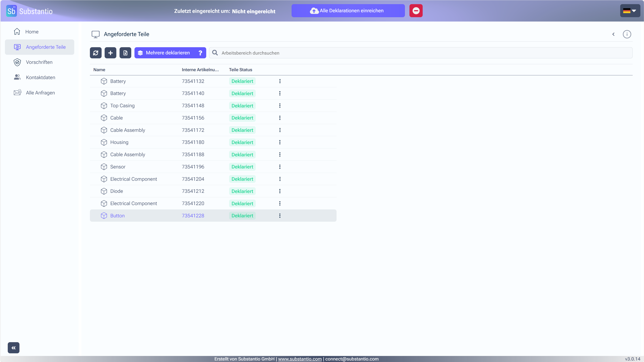Open Angeforderte Teile in the sidebar
Viewport: 644px width, 362px height.
[39, 47]
